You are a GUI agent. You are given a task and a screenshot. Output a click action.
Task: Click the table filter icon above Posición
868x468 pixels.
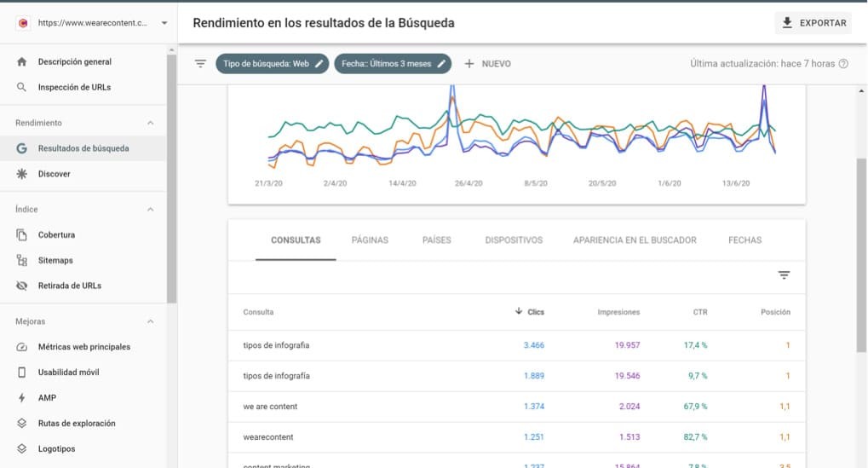click(x=784, y=275)
